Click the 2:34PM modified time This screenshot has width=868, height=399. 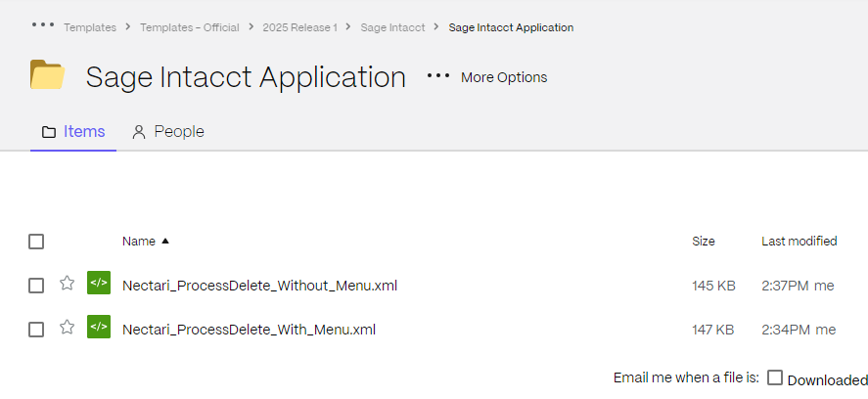point(786,330)
